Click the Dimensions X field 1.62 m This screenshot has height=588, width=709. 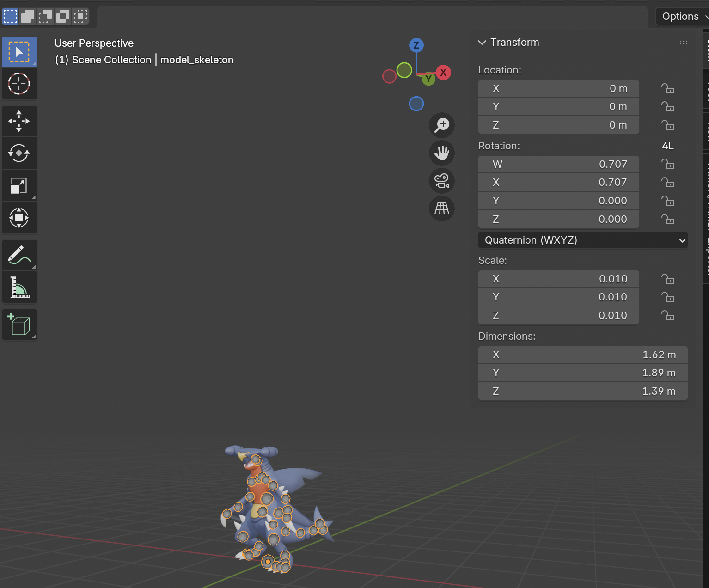pyautogui.click(x=583, y=355)
